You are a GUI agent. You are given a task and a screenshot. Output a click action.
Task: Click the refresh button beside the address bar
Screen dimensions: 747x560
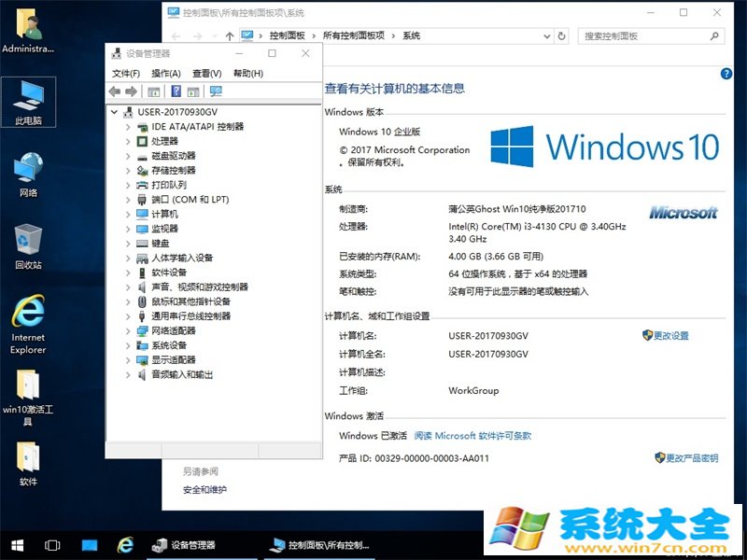(x=561, y=36)
